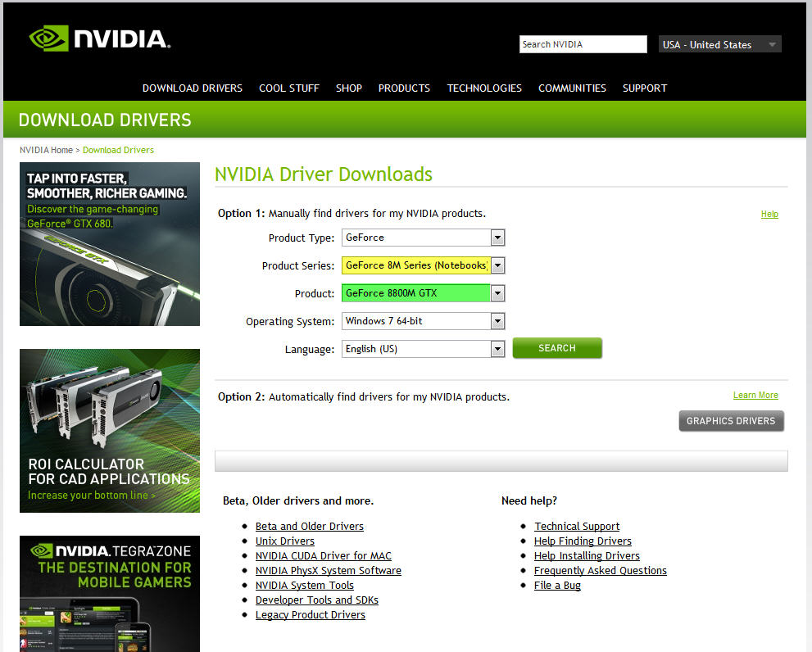Open the Download Drivers menu
Screen dimensions: 812x652
(192, 88)
